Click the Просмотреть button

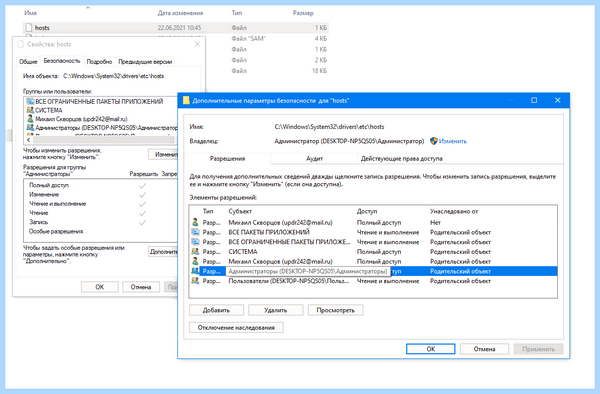point(336,310)
